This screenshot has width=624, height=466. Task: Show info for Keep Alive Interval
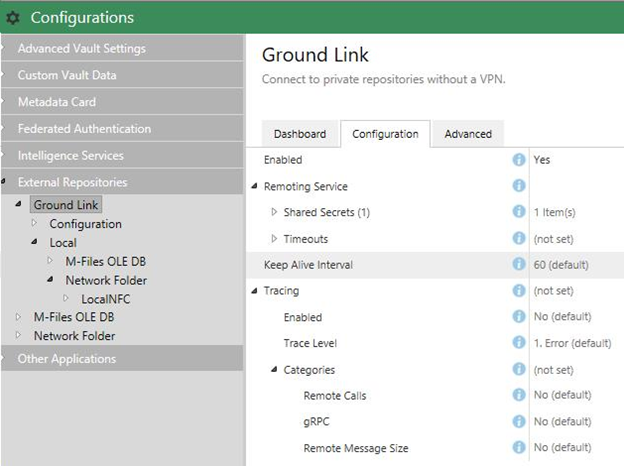(x=519, y=264)
